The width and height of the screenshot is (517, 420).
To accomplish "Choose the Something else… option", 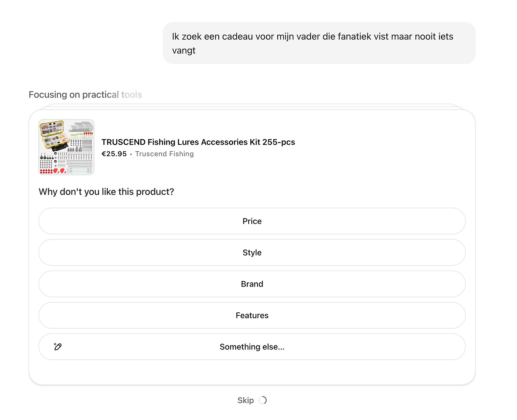I will [252, 347].
